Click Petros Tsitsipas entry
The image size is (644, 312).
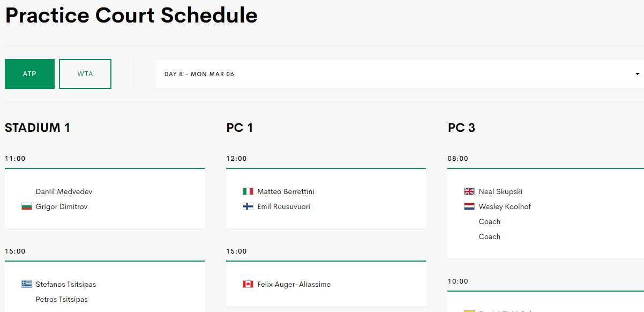click(x=62, y=300)
